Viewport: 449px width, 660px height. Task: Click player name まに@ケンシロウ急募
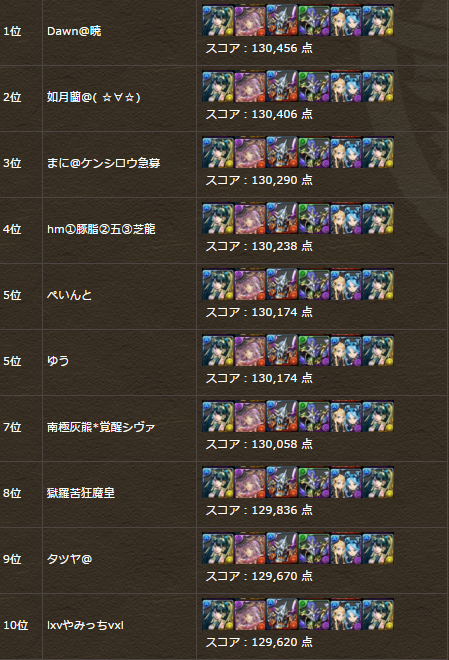coord(104,163)
